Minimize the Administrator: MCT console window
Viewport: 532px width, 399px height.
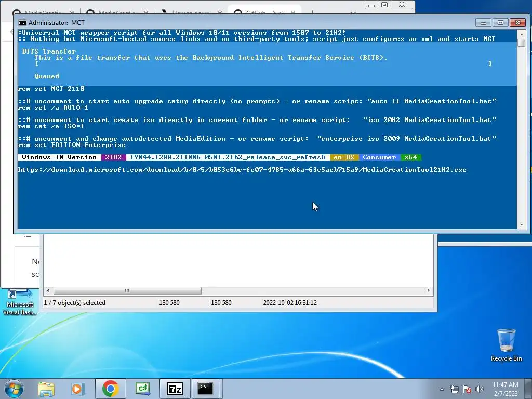[484, 23]
